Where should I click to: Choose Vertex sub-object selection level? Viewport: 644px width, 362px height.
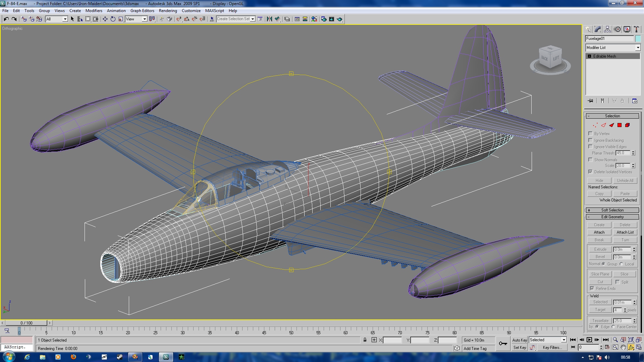[x=595, y=125]
